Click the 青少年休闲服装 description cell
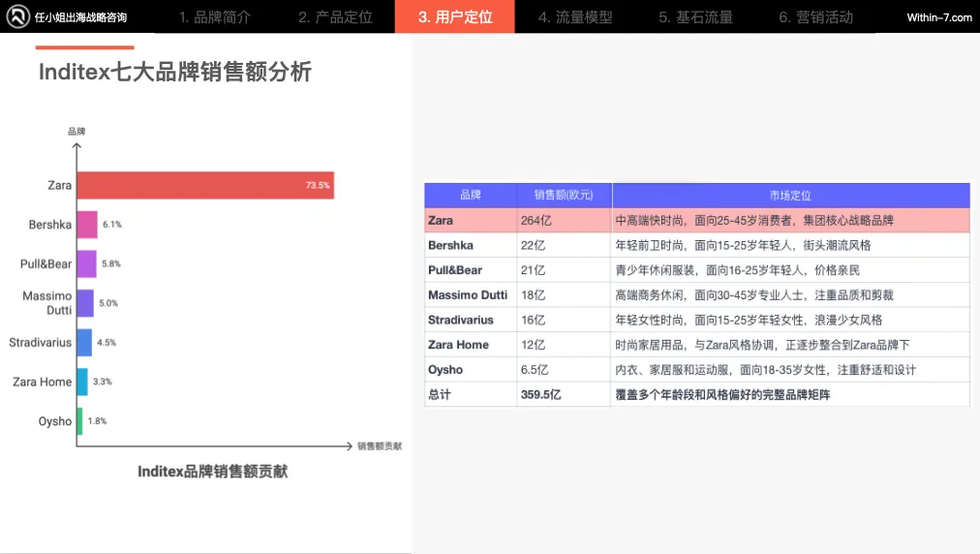Screen dimensions: 980x554 pos(790,270)
